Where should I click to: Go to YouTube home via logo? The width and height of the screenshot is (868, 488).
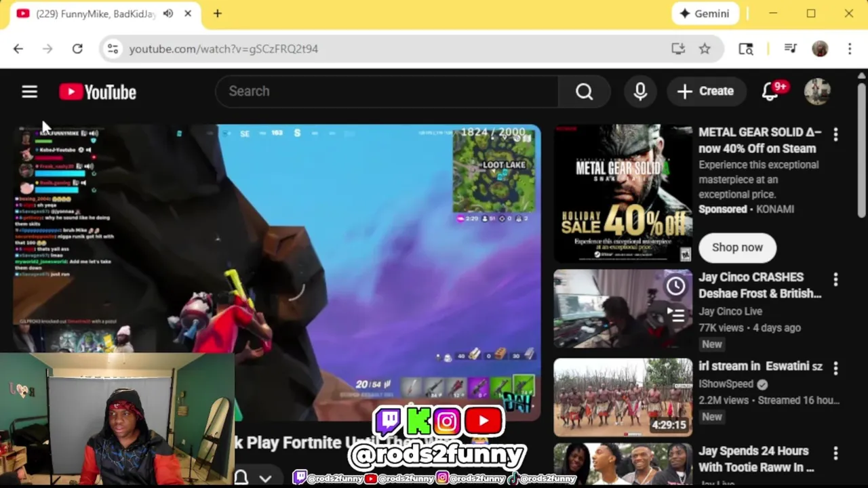[98, 91]
